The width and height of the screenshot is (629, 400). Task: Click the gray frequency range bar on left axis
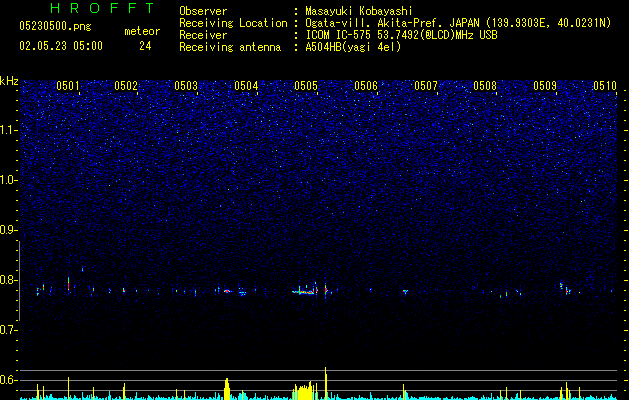pos(20,280)
